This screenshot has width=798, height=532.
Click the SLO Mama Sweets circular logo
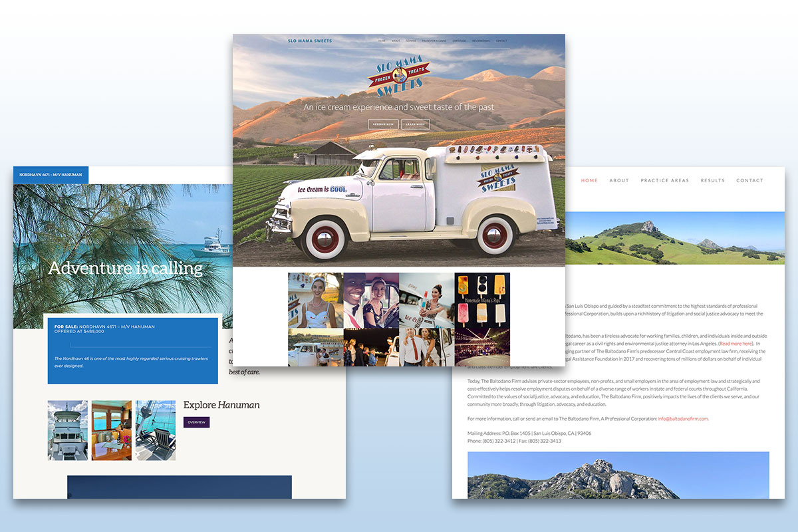[x=399, y=77]
